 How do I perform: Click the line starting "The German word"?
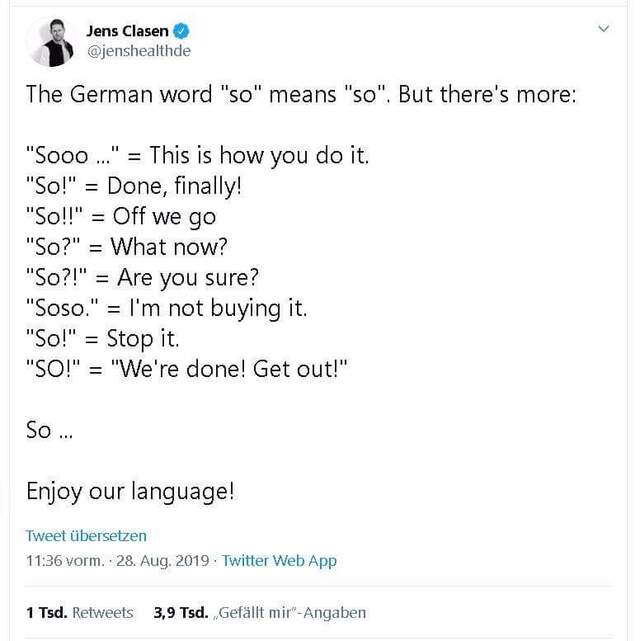(x=301, y=96)
